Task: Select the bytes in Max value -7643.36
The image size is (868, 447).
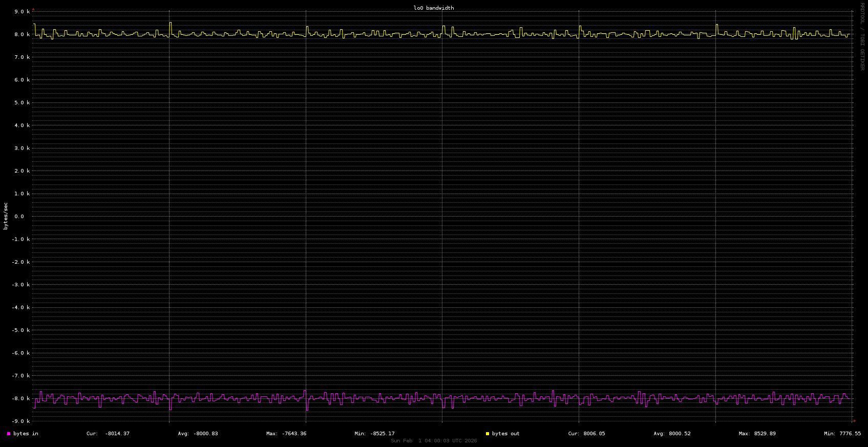Action: point(294,434)
